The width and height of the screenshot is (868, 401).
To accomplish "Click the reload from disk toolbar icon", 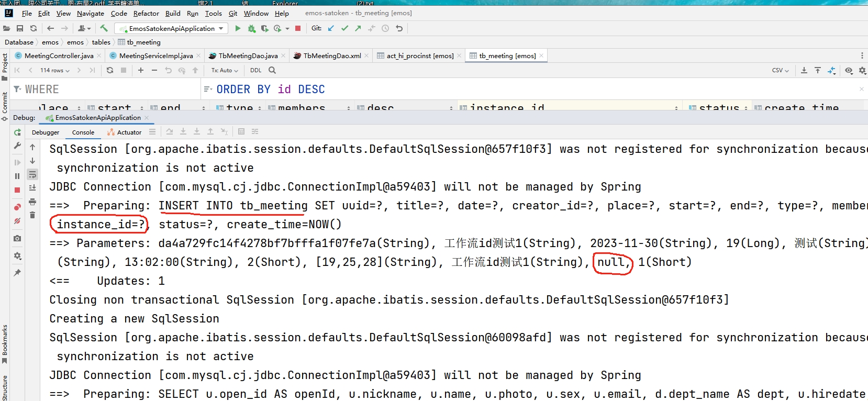I will click(34, 28).
